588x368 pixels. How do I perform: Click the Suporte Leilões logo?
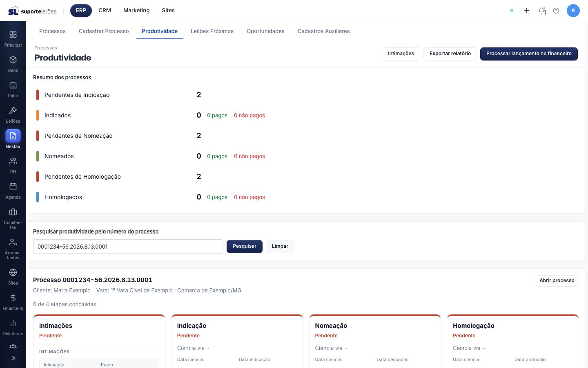pyautogui.click(x=32, y=11)
